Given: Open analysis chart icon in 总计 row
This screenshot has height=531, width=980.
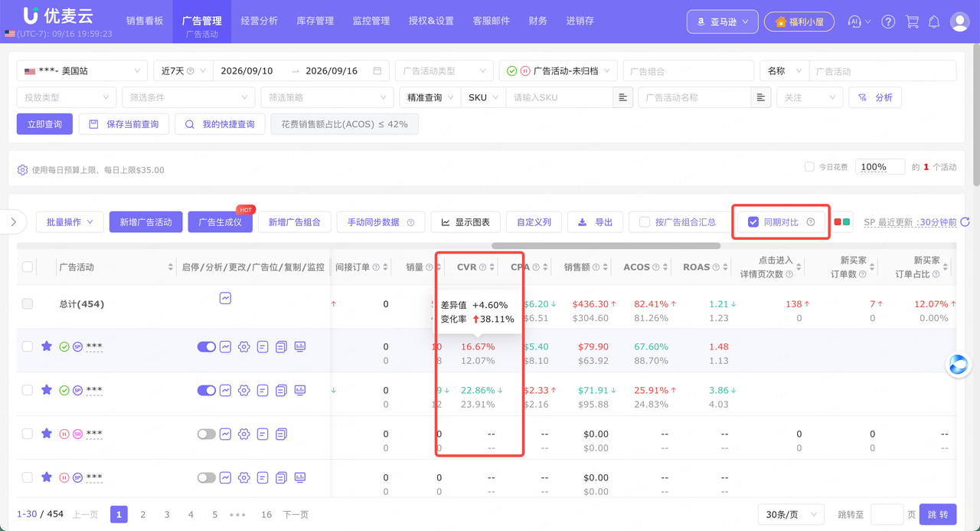Looking at the screenshot, I should pyautogui.click(x=225, y=298).
